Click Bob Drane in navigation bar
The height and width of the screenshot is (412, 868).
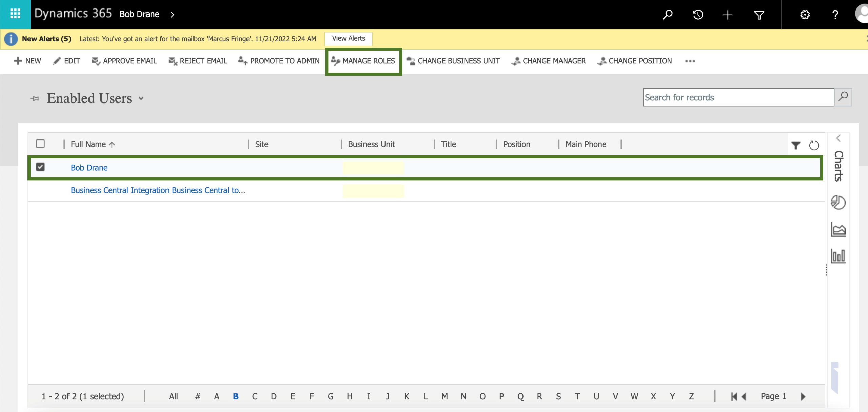pos(139,14)
